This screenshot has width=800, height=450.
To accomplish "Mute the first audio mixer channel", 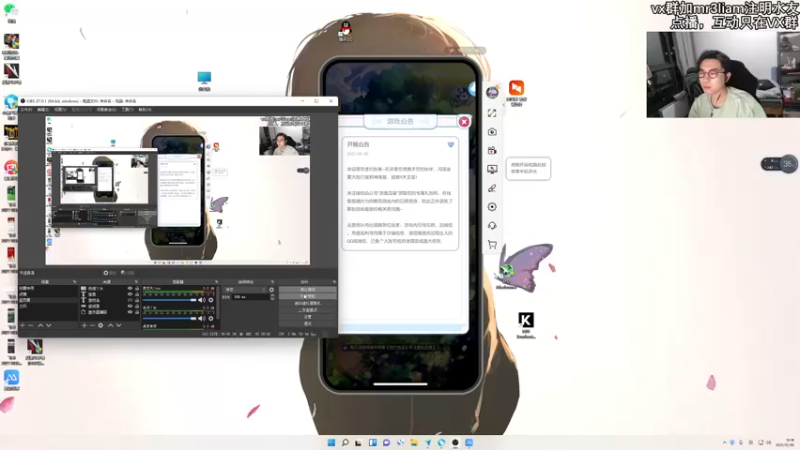I will pos(201,300).
